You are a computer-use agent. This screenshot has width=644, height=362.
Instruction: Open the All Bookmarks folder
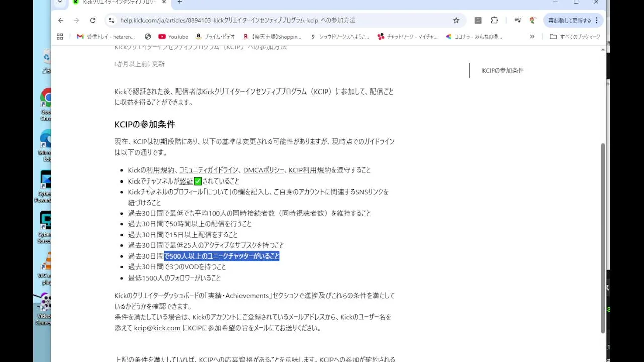[575, 37]
